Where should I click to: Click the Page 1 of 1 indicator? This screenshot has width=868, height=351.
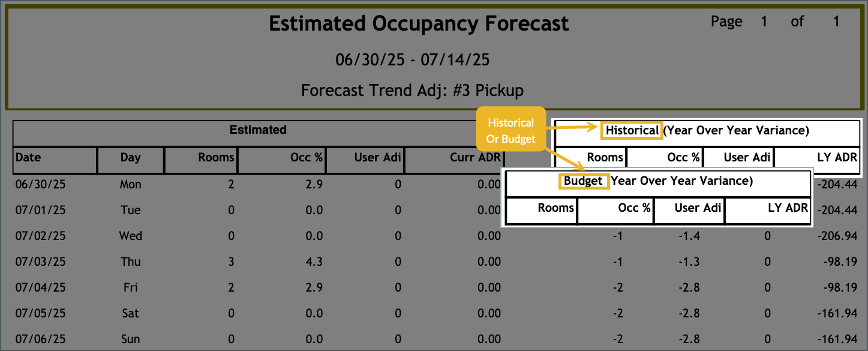click(x=774, y=22)
